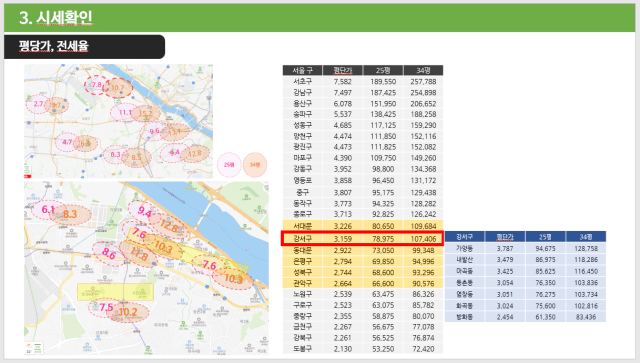Select the value 85,782 in 구로구 row
This screenshot has height=363, width=640.
tap(423, 305)
